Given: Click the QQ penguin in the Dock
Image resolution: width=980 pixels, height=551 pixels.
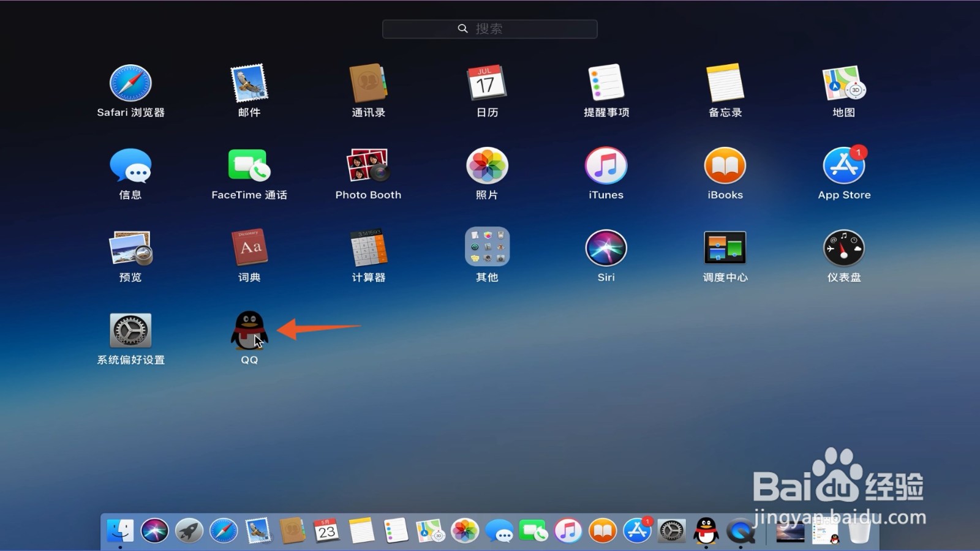Looking at the screenshot, I should click(706, 530).
